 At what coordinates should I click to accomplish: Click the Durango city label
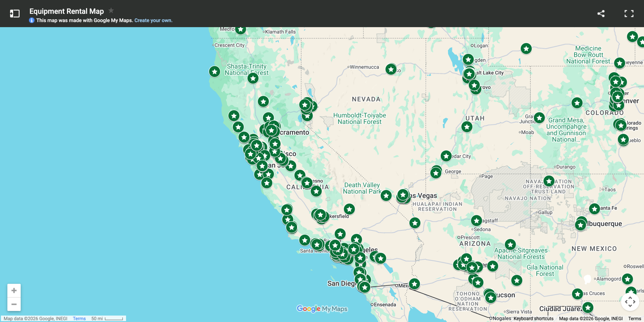coord(566,167)
